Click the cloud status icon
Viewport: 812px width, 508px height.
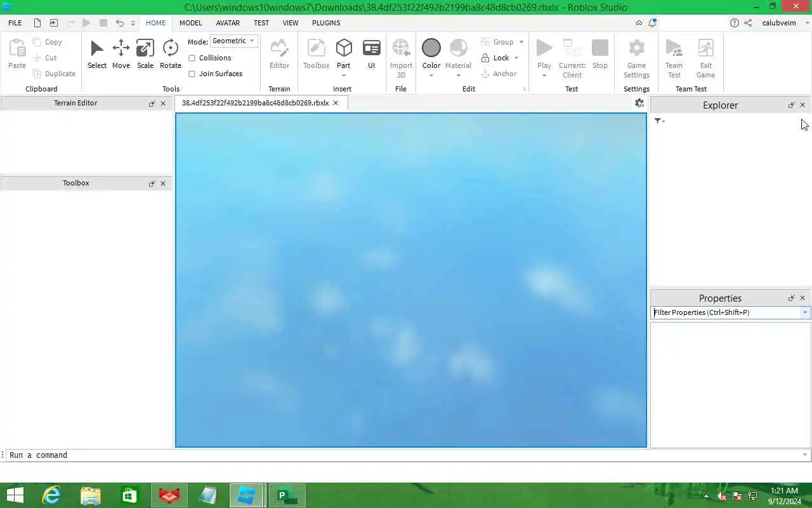[x=639, y=23]
